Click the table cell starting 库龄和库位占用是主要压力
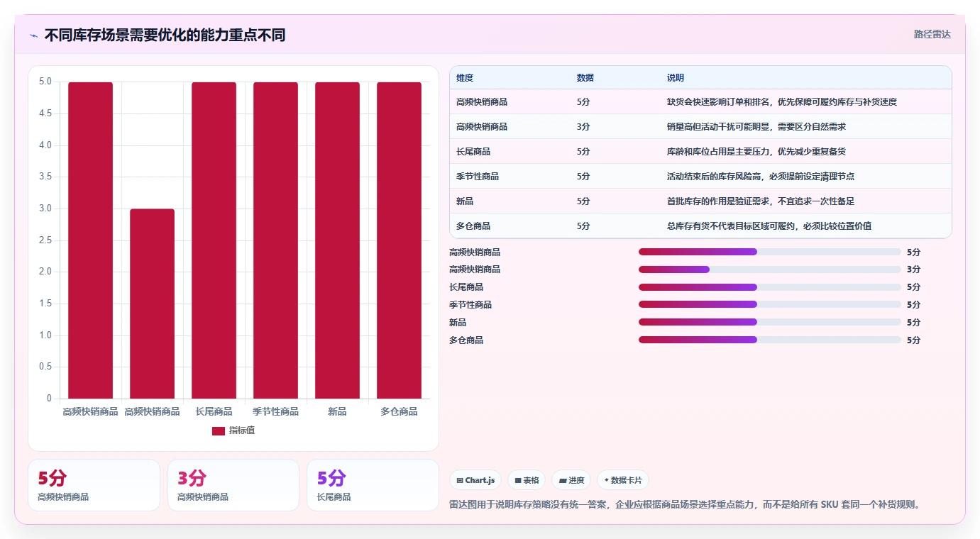The width and height of the screenshot is (980, 539). (x=756, y=152)
